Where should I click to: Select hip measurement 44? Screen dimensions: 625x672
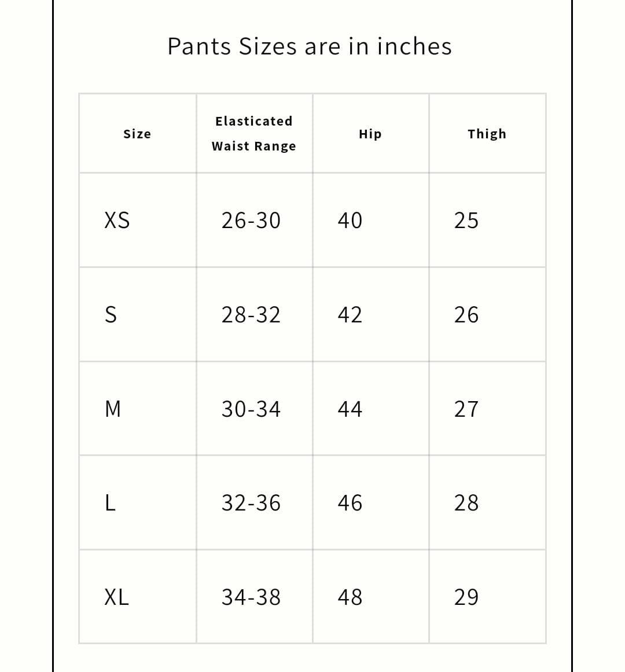pyautogui.click(x=350, y=409)
